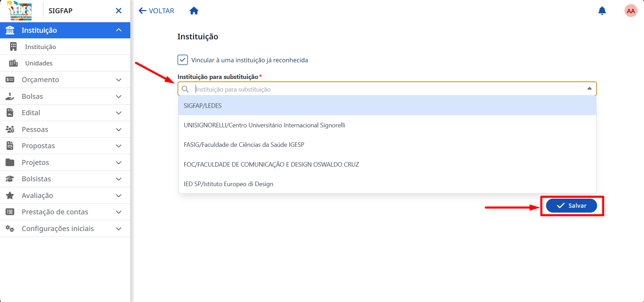This screenshot has height=302, width=644.
Task: Open the Configurações iniciais menu label
Action: pyautogui.click(x=58, y=229)
